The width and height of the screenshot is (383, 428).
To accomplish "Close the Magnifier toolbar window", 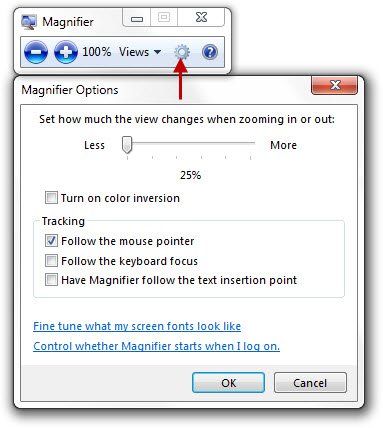I will 201,18.
